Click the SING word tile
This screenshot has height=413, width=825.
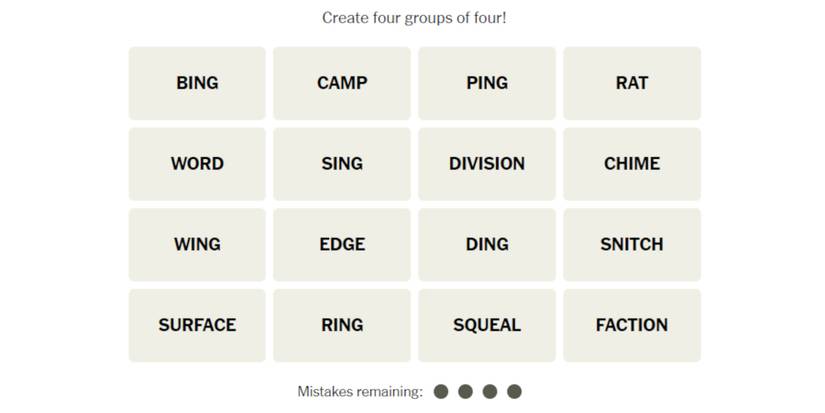point(342,164)
